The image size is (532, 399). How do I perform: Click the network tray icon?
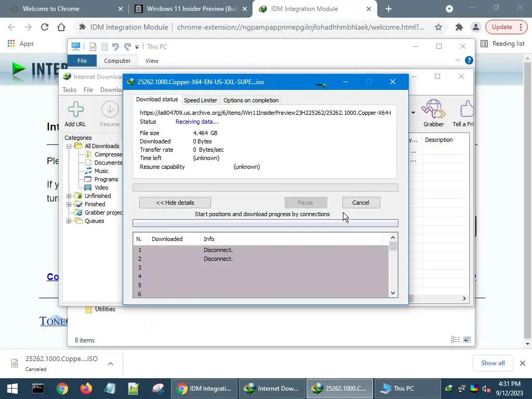[462, 389]
